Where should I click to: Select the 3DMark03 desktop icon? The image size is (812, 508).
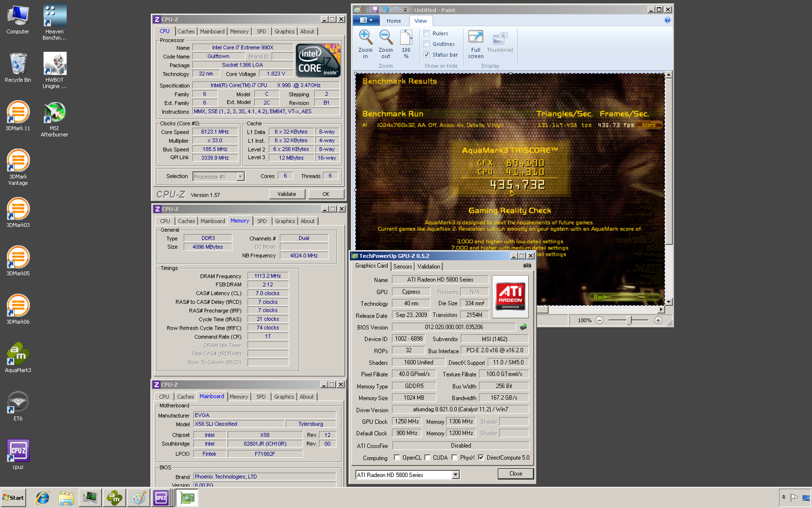coord(18,212)
